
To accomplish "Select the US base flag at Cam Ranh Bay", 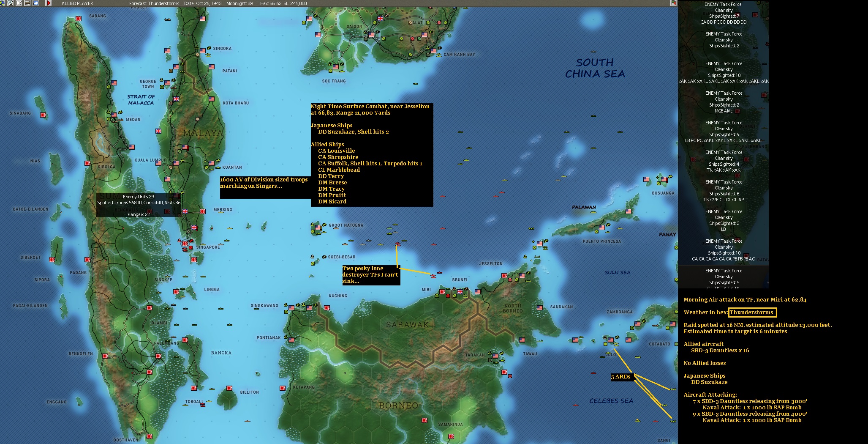I will coord(433,51).
